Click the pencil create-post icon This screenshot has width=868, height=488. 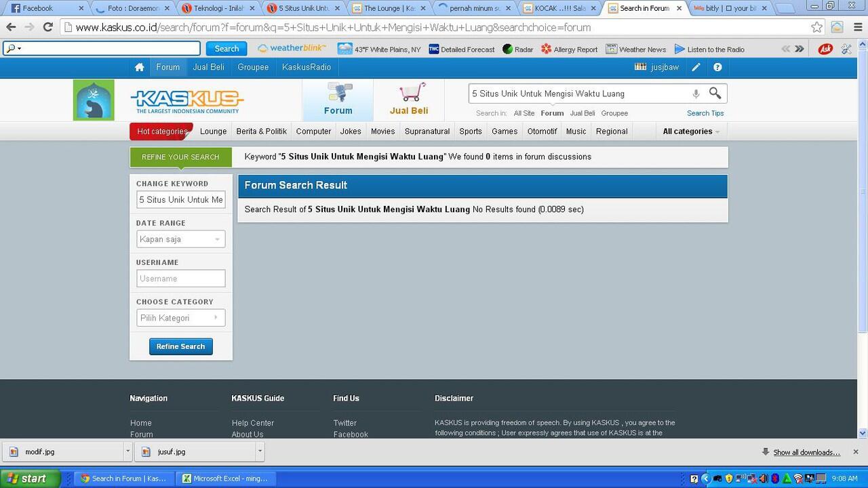pyautogui.click(x=696, y=67)
